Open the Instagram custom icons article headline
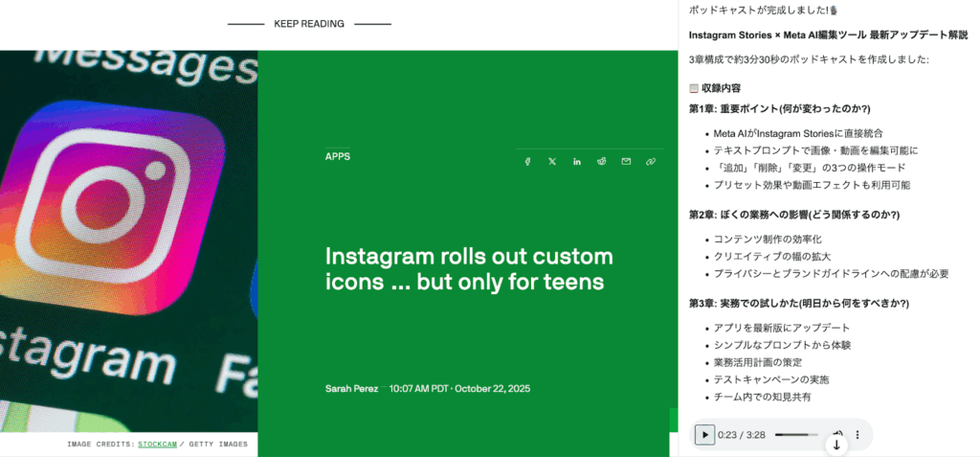 (469, 269)
